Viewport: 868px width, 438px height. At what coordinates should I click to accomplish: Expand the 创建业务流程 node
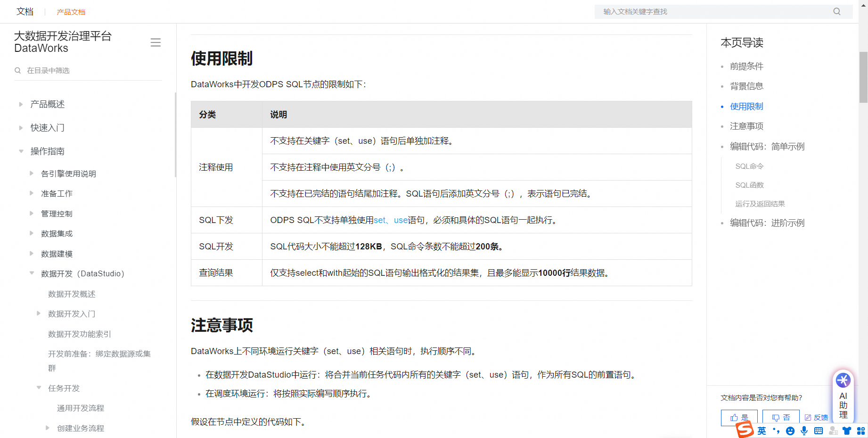[x=48, y=428]
